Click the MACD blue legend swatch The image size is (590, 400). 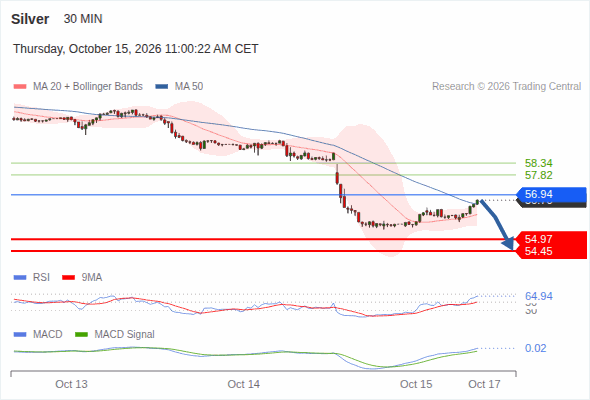coord(20,335)
